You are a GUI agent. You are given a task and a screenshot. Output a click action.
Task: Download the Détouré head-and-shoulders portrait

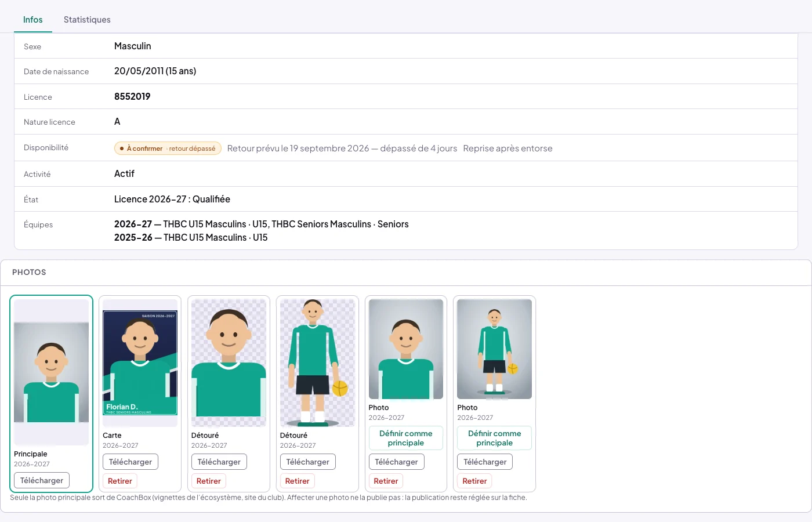[219, 462]
